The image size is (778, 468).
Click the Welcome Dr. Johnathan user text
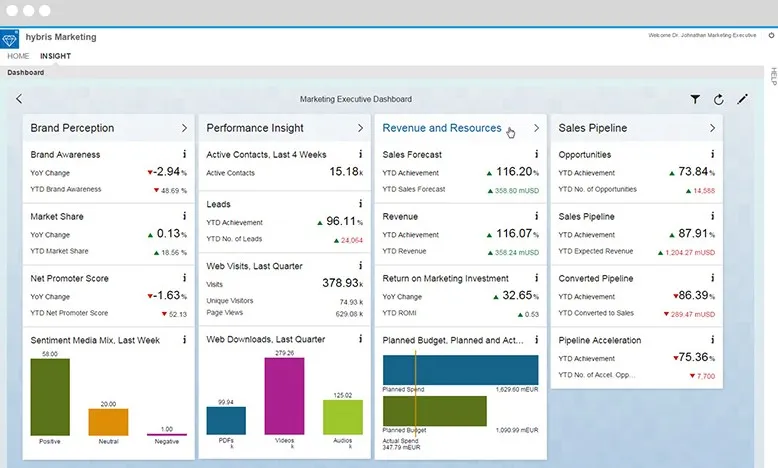point(702,35)
